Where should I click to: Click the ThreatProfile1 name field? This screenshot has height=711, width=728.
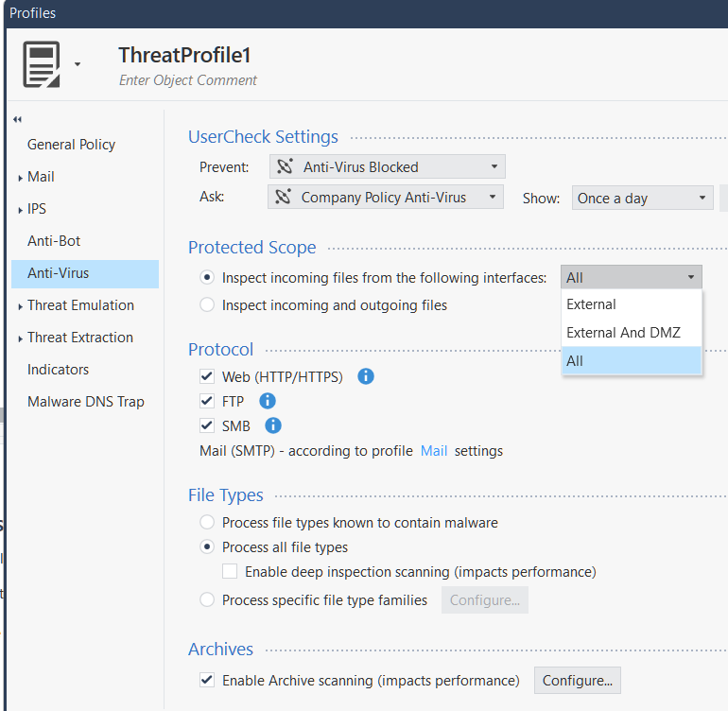tap(184, 55)
